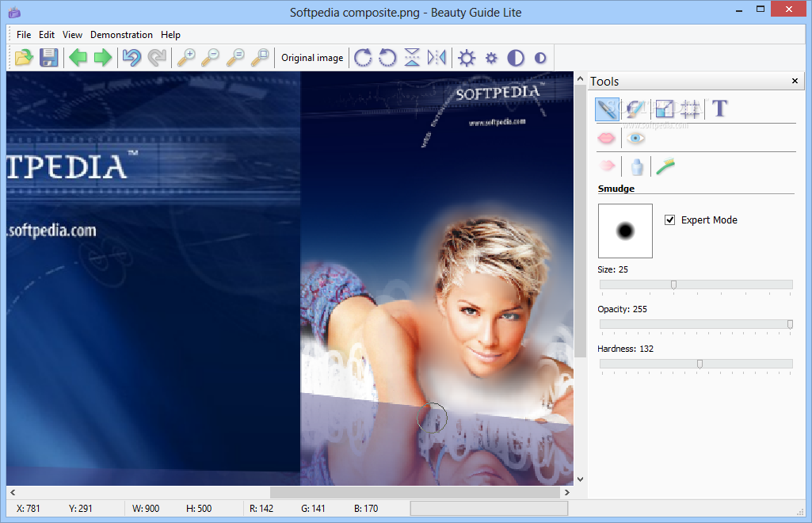The width and height of the screenshot is (812, 523).
Task: Click the 'R: 142' status bar value
Action: (x=261, y=509)
